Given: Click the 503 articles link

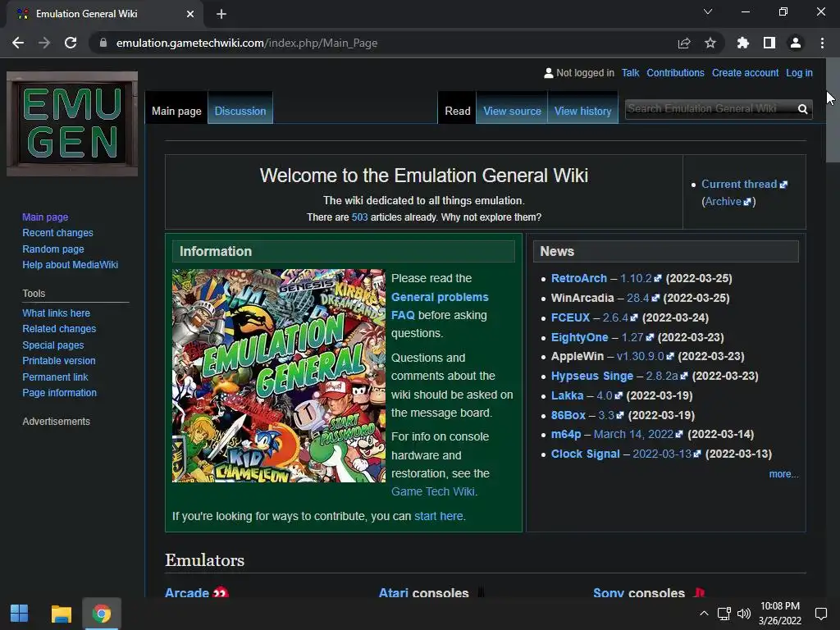Looking at the screenshot, I should click(359, 217).
